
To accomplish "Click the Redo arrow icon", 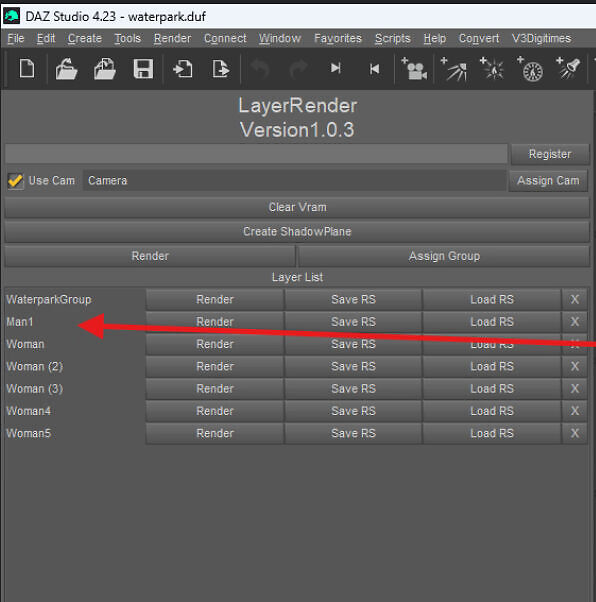I will [x=298, y=69].
